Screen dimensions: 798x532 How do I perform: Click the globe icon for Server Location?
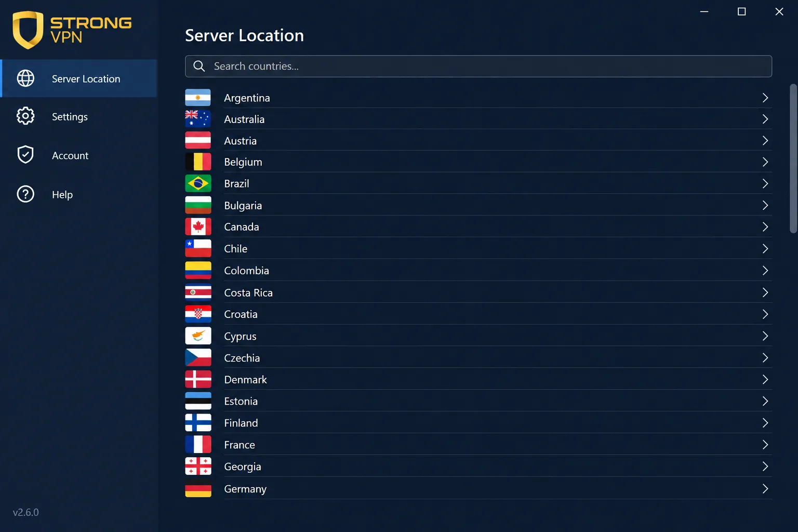[x=25, y=78]
